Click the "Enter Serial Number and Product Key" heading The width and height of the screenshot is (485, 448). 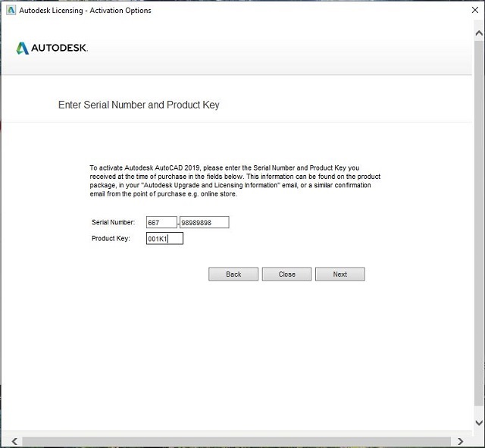coord(139,105)
